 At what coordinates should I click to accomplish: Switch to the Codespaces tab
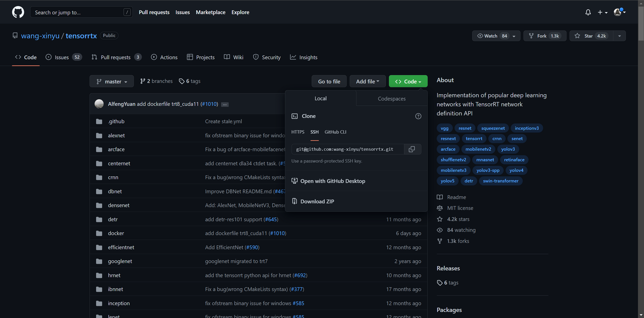[x=392, y=98]
